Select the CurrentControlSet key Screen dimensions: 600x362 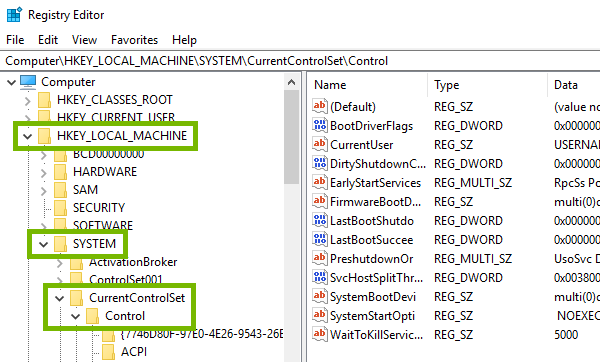(x=137, y=298)
